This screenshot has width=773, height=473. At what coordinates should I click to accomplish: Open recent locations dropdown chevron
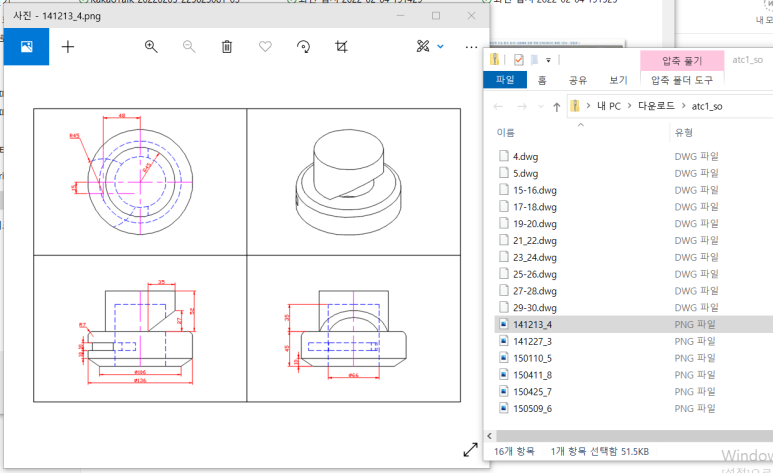tap(540, 107)
